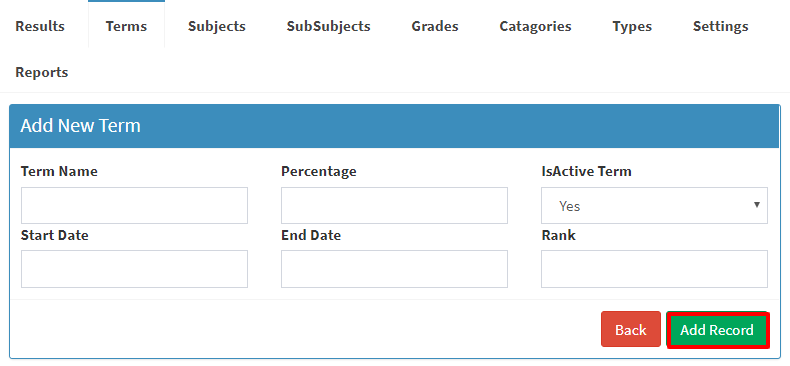Click the Add New Term header bar
The width and height of the screenshot is (790, 366).
tap(394, 126)
